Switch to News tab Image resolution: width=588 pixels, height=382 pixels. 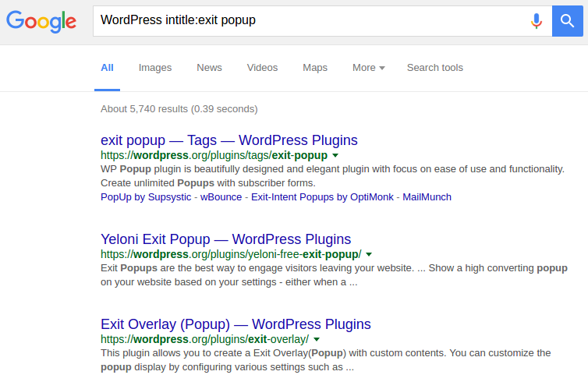(209, 68)
